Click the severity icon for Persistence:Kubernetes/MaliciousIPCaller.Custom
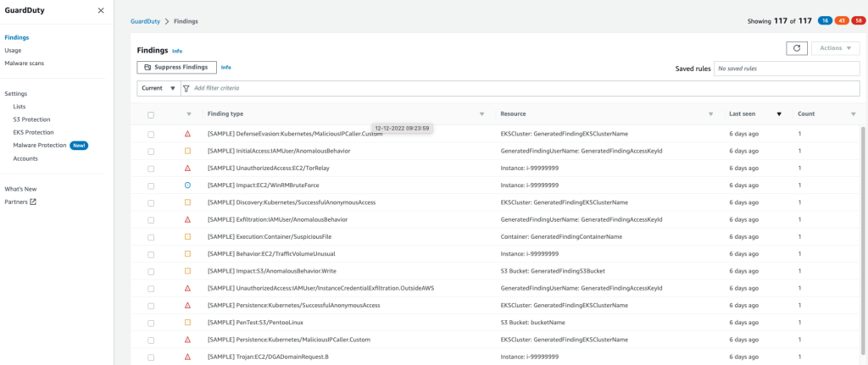868x365 pixels. coord(187,340)
